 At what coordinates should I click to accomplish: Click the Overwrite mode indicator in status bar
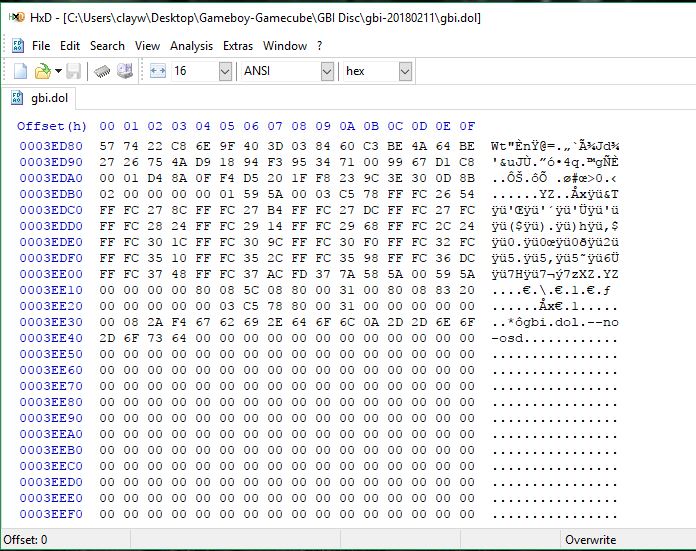click(592, 539)
